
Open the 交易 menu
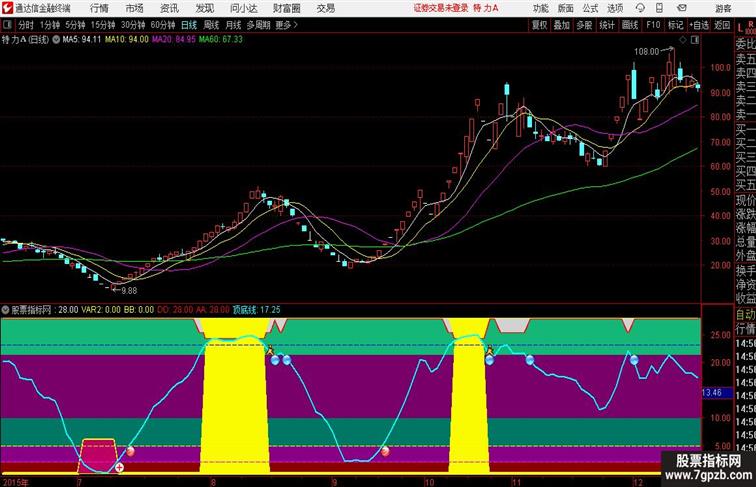325,8
